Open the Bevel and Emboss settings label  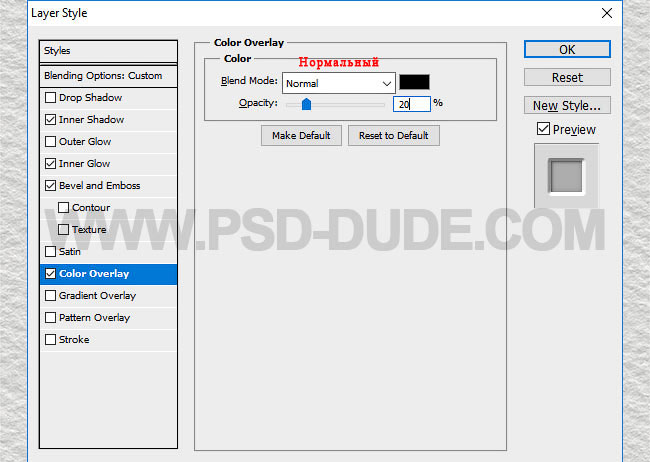pos(99,185)
